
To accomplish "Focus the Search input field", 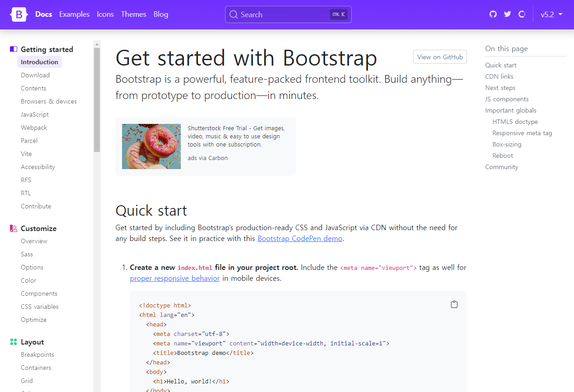I will (x=288, y=14).
